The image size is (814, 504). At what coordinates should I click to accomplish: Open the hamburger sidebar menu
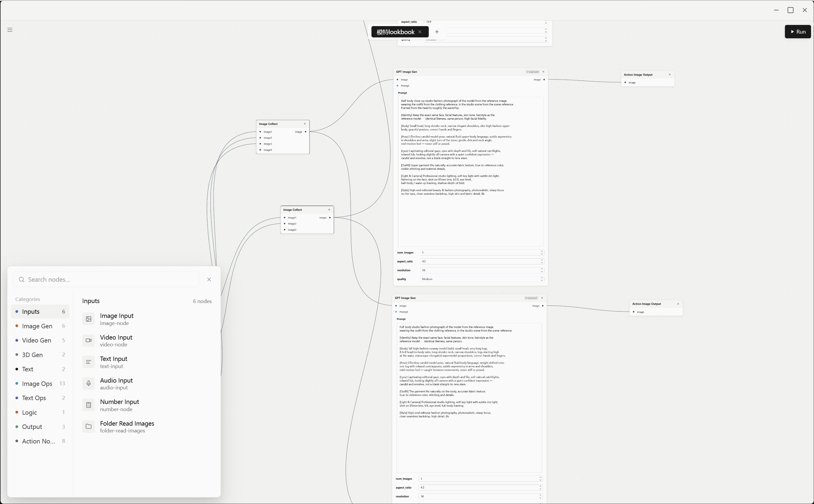click(x=10, y=30)
